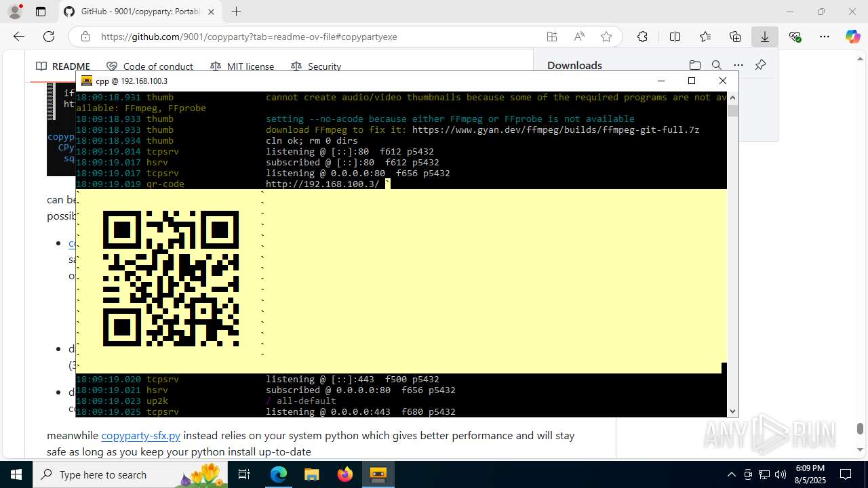This screenshot has width=868, height=488.
Task: Click the browser page scrollbar thumb
Action: pos(861,428)
